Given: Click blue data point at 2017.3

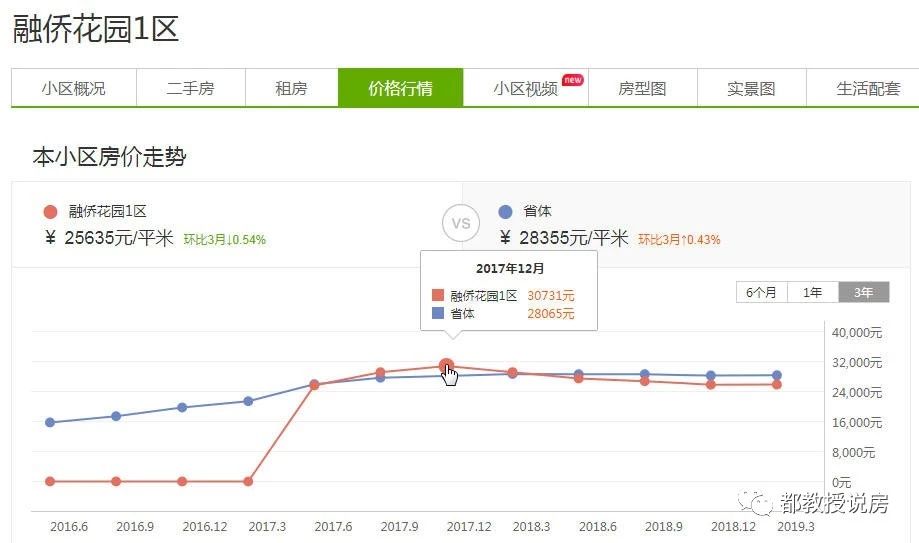Looking at the screenshot, I should [248, 401].
